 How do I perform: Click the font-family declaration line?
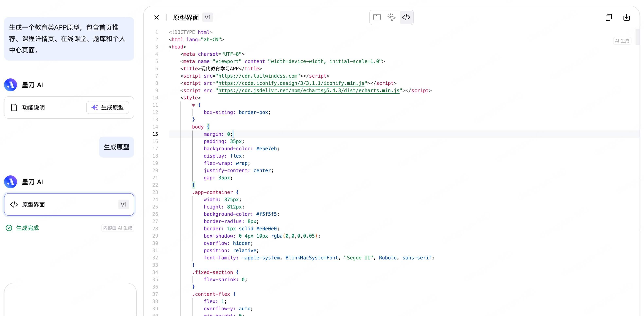[x=319, y=258]
